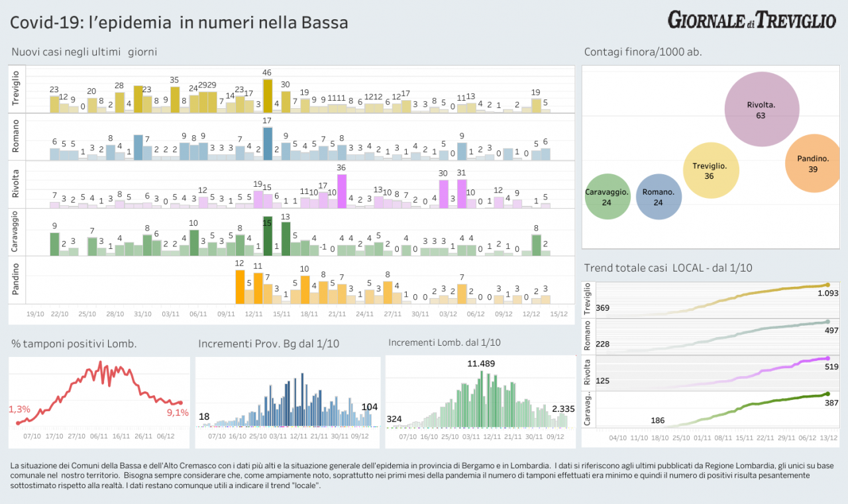This screenshot has height=504, width=848.
Task: Click the Romano bar labeled 17
Action: [268, 143]
